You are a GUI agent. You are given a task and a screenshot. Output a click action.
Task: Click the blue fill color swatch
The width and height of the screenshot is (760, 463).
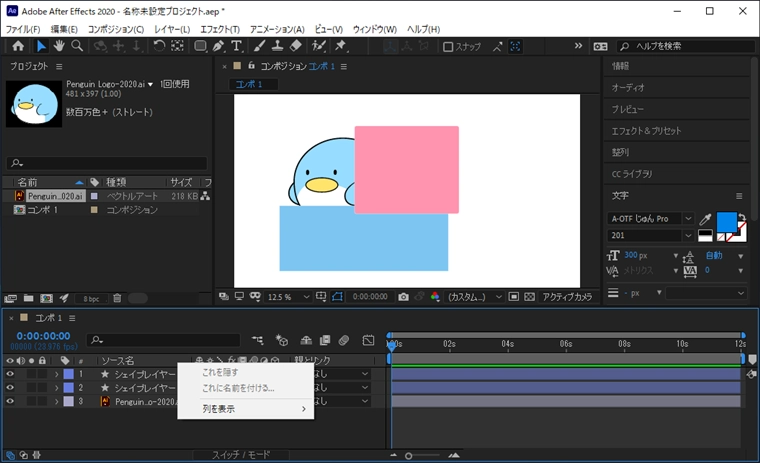726,222
